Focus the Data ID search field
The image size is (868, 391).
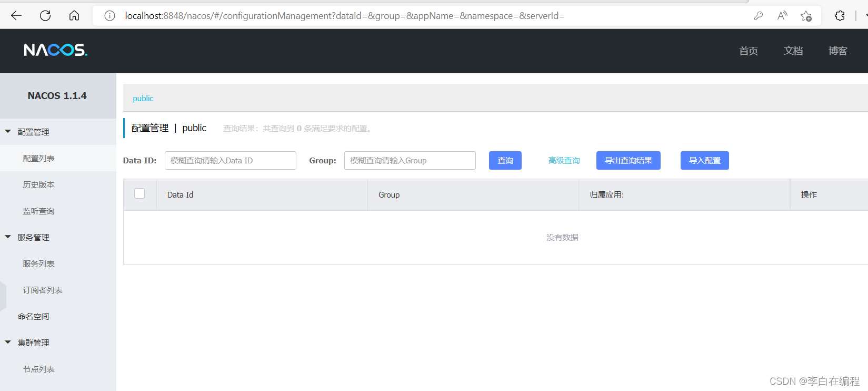click(231, 160)
